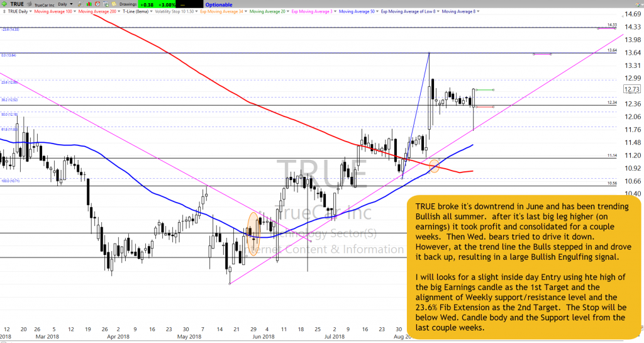Expand the Moving Average 100 dropdown arrow
Viewport: 644px width, 343px height.
pyautogui.click(x=75, y=11)
